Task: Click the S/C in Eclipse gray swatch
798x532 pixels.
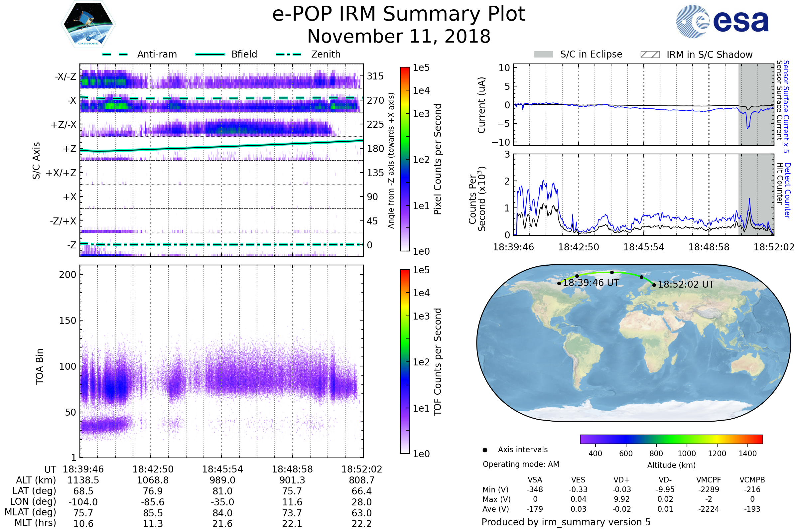Action: [543, 55]
